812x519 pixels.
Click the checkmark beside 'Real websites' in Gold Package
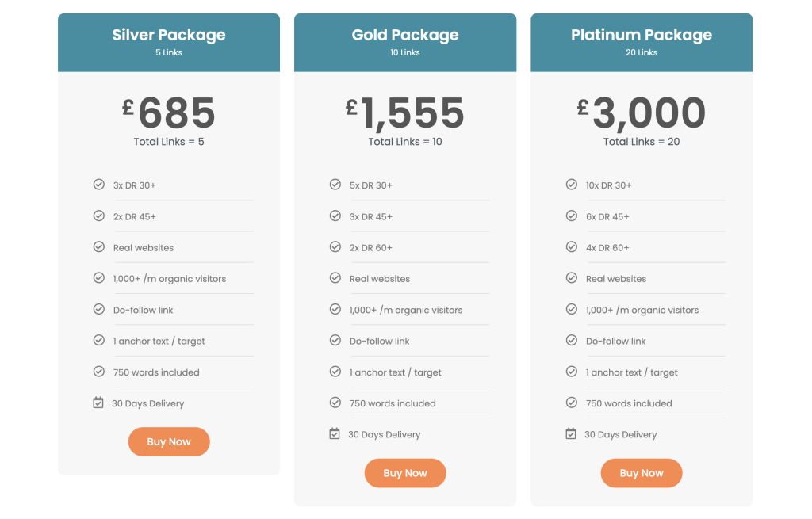pos(335,278)
